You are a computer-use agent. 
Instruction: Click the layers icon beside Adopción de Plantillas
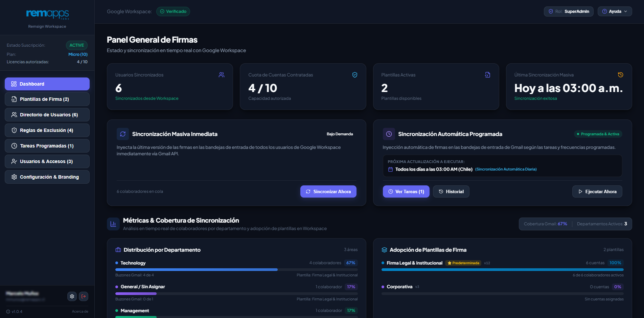384,250
